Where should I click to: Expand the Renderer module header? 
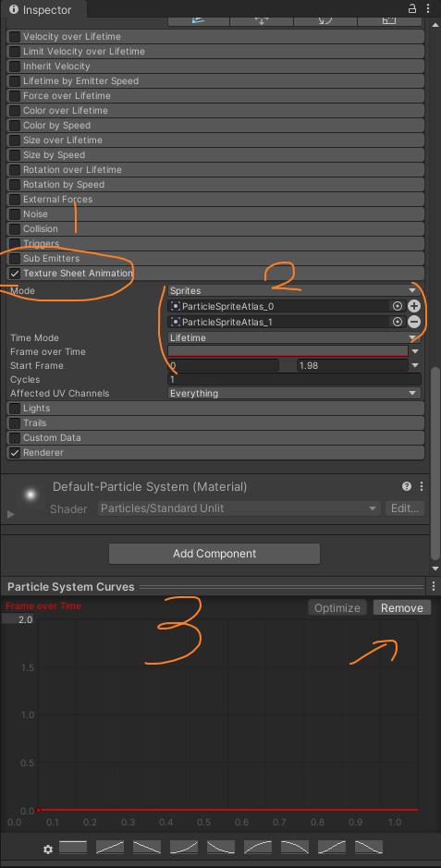215,453
